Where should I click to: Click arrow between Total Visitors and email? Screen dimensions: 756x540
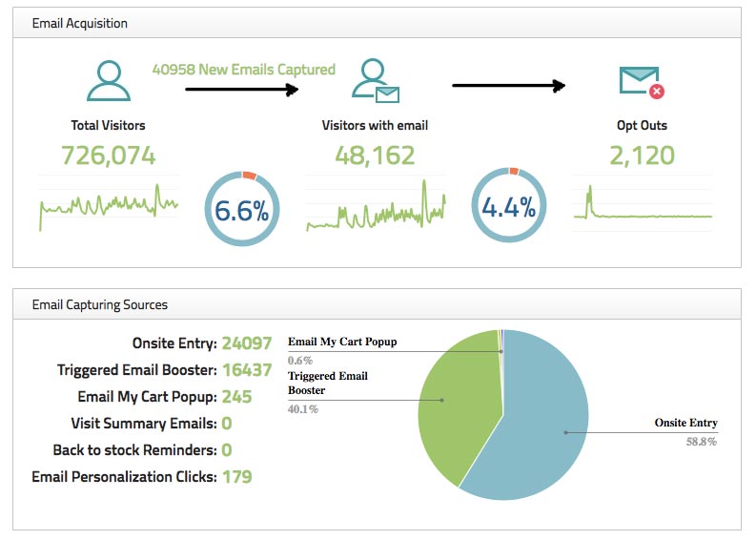pyautogui.click(x=242, y=89)
